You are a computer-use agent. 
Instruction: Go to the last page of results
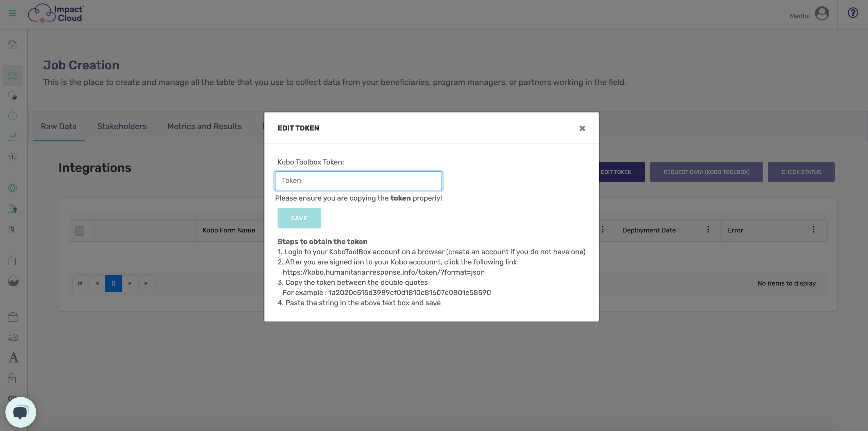click(x=147, y=283)
